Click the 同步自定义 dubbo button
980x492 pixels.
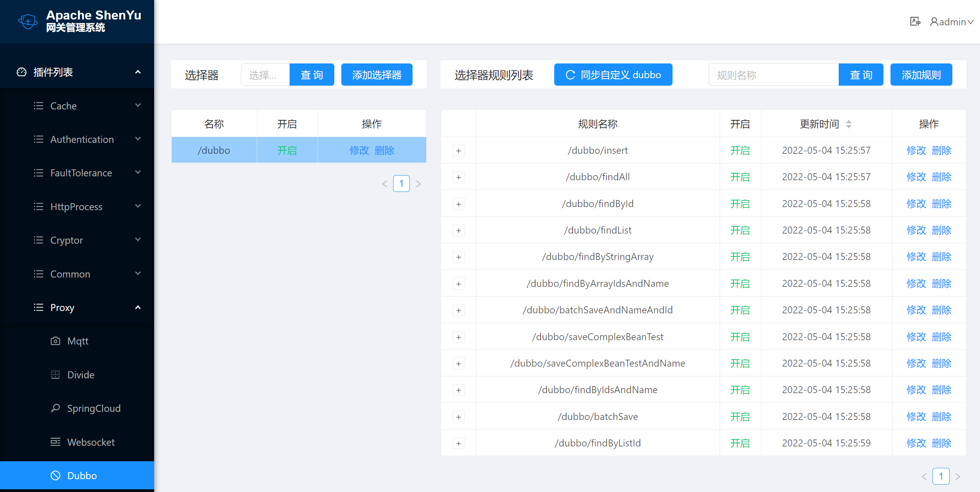pyautogui.click(x=613, y=75)
